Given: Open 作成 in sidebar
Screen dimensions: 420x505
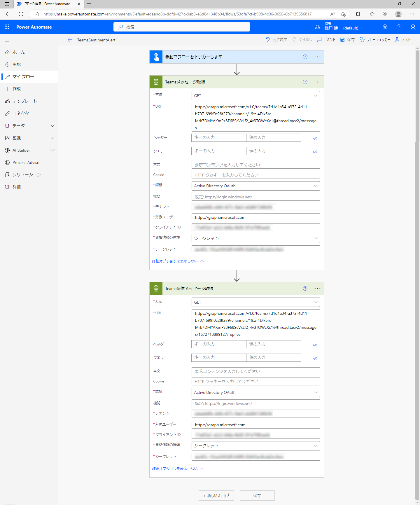Looking at the screenshot, I should pyautogui.click(x=29, y=89).
